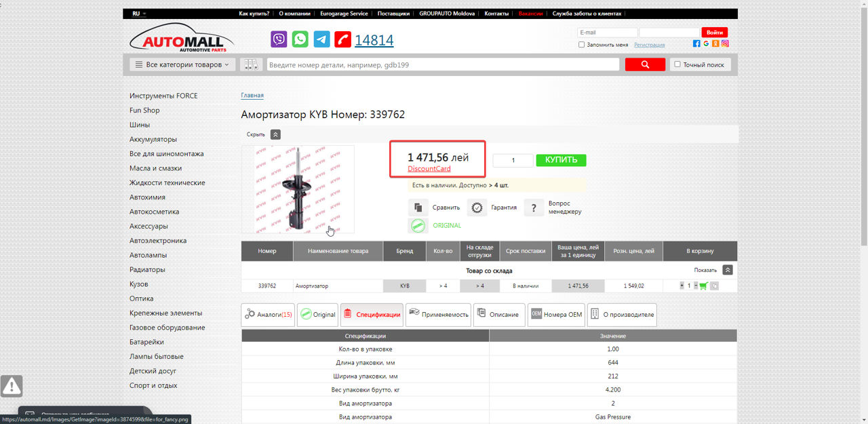Click the Instagram icon near login area

click(x=725, y=43)
